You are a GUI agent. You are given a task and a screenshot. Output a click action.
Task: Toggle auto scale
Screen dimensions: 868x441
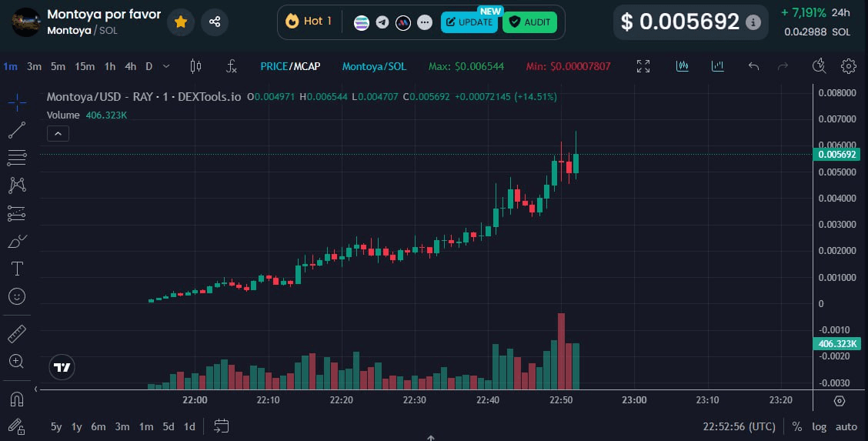[846, 426]
